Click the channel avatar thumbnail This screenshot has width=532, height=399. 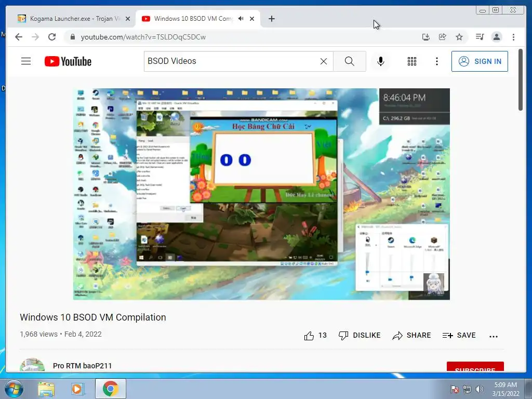[32, 365]
